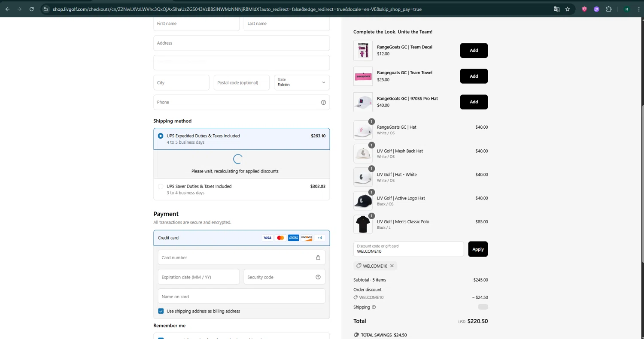Open Chrome three-dot menu
This screenshot has height=339, width=644.
click(x=639, y=9)
